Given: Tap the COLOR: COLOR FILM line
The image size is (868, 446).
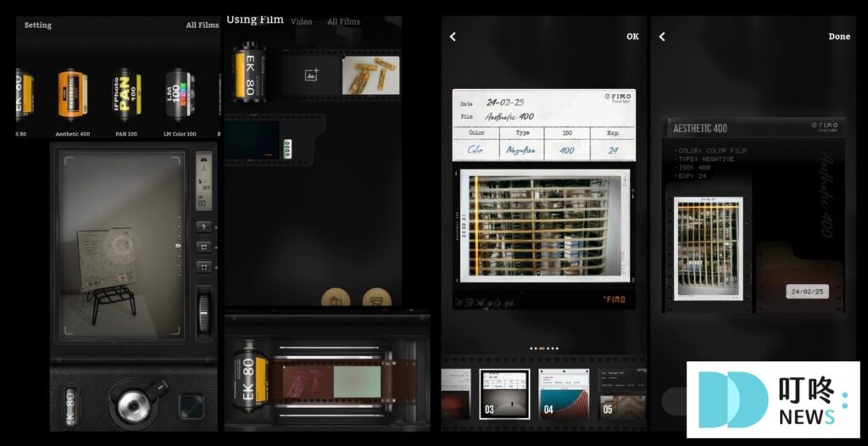Looking at the screenshot, I should pos(710,150).
